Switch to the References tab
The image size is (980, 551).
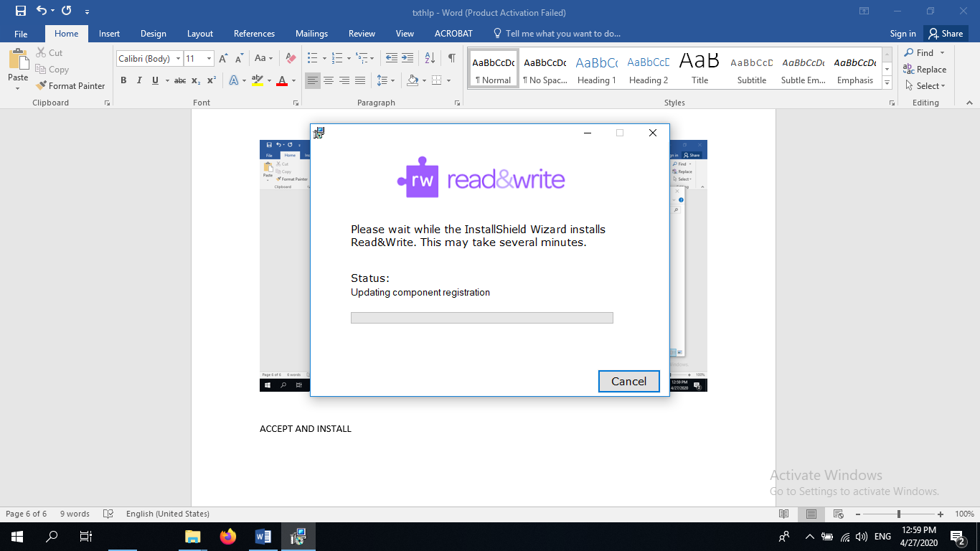point(254,34)
